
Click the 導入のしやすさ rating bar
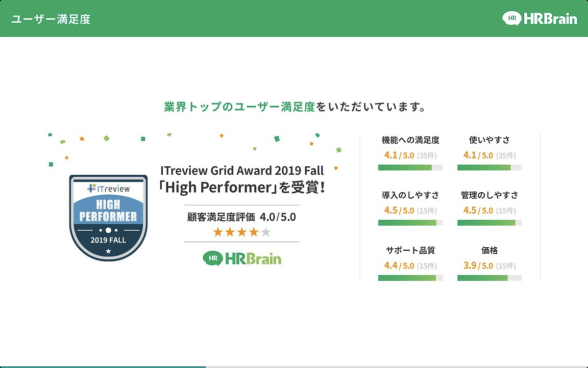coord(411,223)
